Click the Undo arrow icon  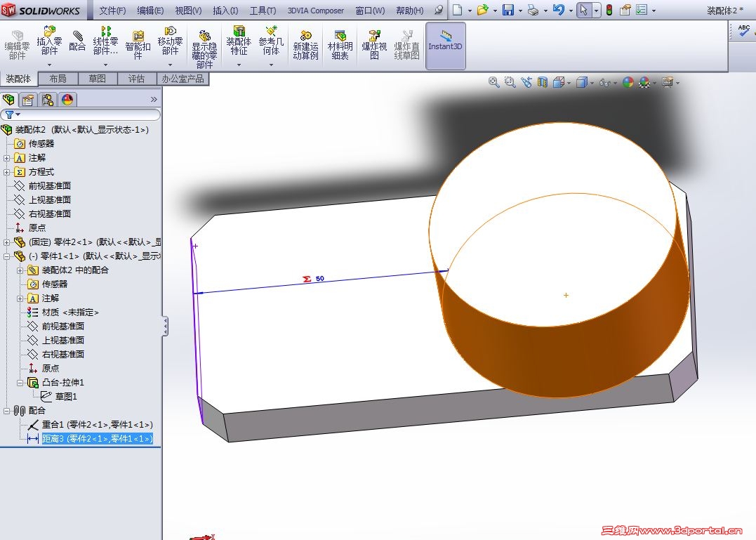558,10
